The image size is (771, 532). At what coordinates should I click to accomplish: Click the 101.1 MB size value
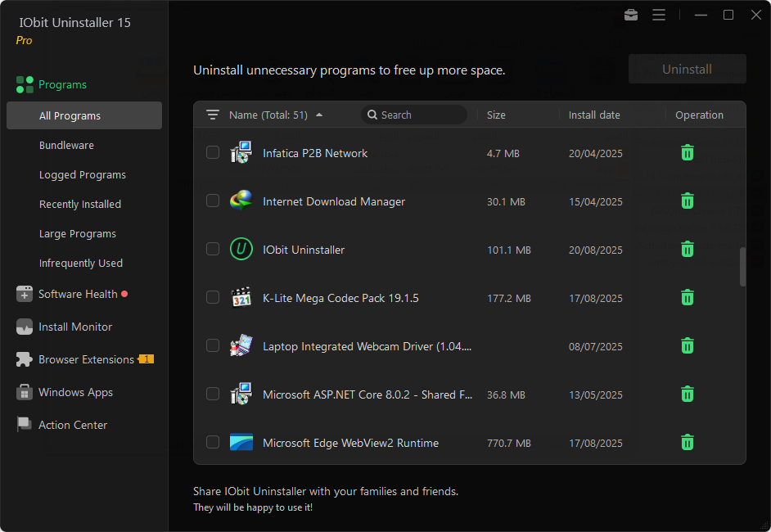(509, 250)
